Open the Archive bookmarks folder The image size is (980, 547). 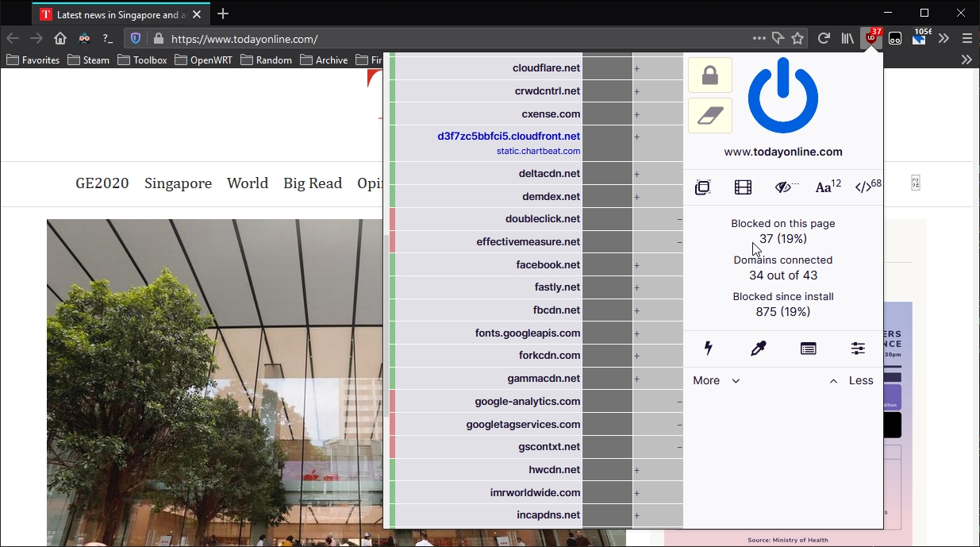(x=324, y=60)
